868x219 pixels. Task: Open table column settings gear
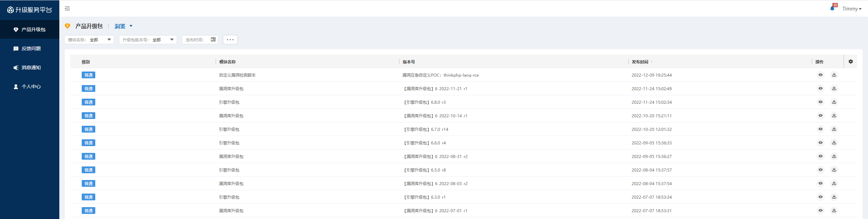[850, 62]
